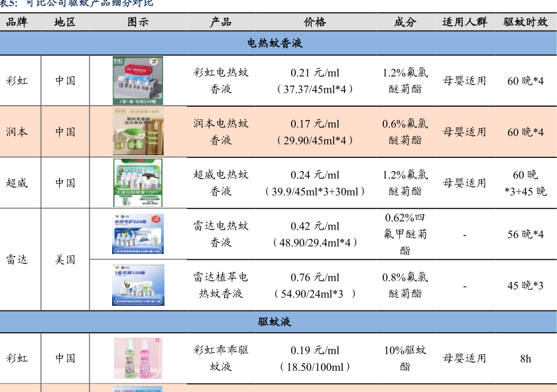Click the 超威电热蚊香液 product image
557x392 pixels.
(138, 182)
